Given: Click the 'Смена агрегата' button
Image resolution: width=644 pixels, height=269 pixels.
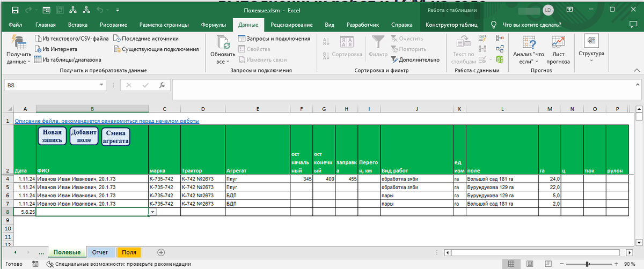Looking at the screenshot, I should point(116,136).
